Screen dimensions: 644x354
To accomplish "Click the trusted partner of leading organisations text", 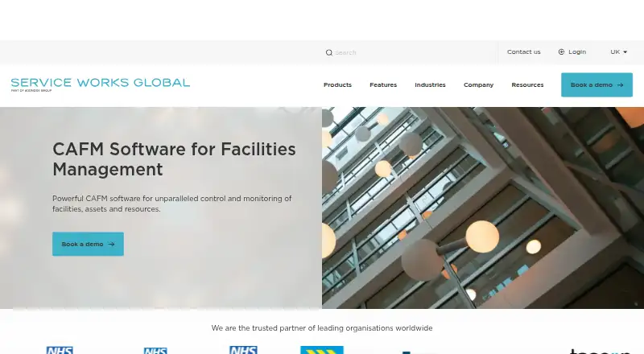I will click(x=322, y=328).
